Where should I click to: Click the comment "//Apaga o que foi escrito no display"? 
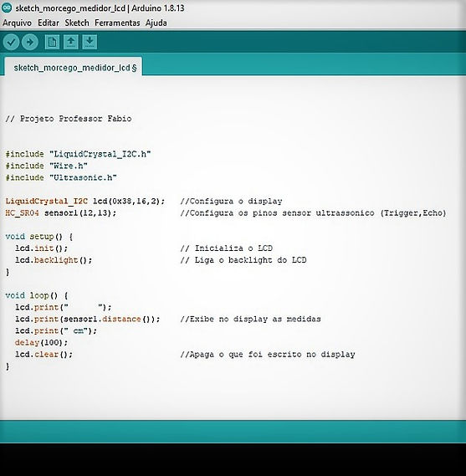click(x=268, y=355)
